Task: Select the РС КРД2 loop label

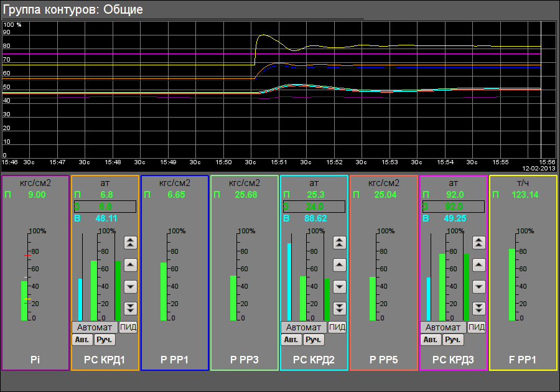Action: click(x=314, y=360)
